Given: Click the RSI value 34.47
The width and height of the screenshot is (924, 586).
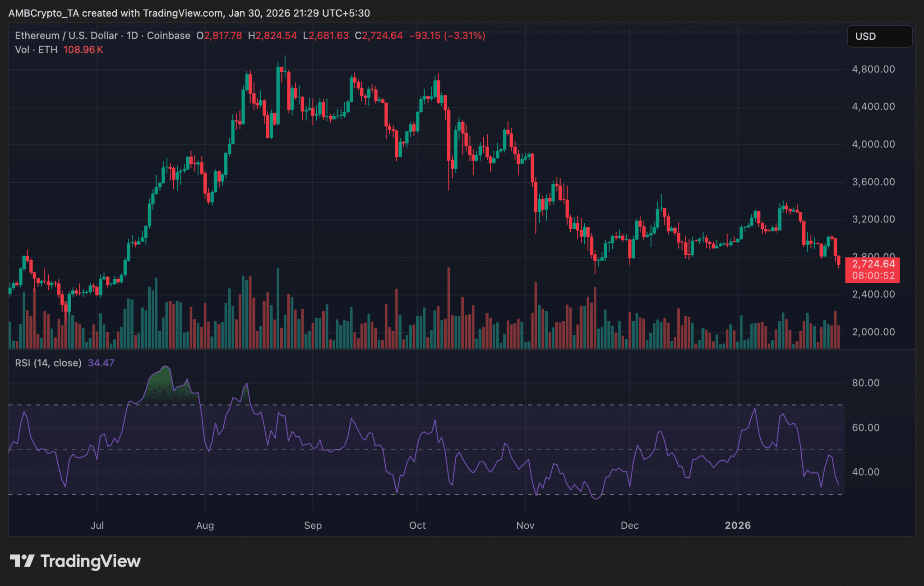Looking at the screenshot, I should click(x=101, y=363).
